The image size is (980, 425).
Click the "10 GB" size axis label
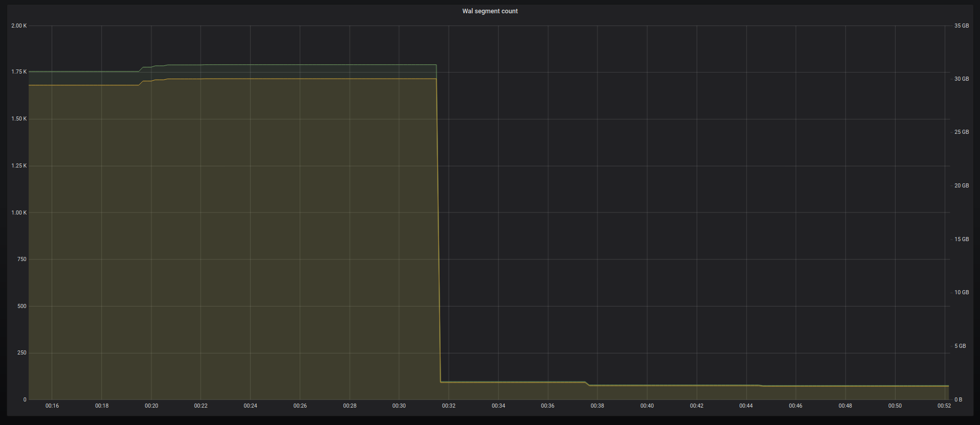[962, 293]
